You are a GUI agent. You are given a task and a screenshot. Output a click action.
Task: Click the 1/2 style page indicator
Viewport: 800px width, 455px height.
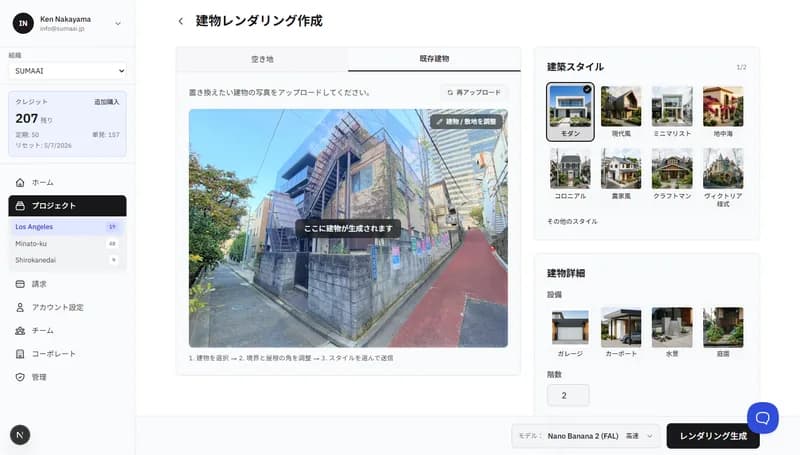[741, 67]
